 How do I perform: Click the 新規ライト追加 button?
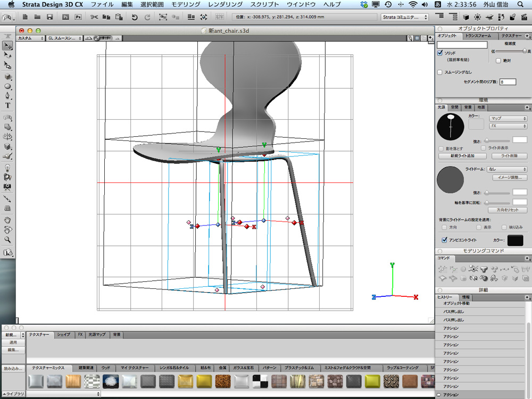click(462, 156)
